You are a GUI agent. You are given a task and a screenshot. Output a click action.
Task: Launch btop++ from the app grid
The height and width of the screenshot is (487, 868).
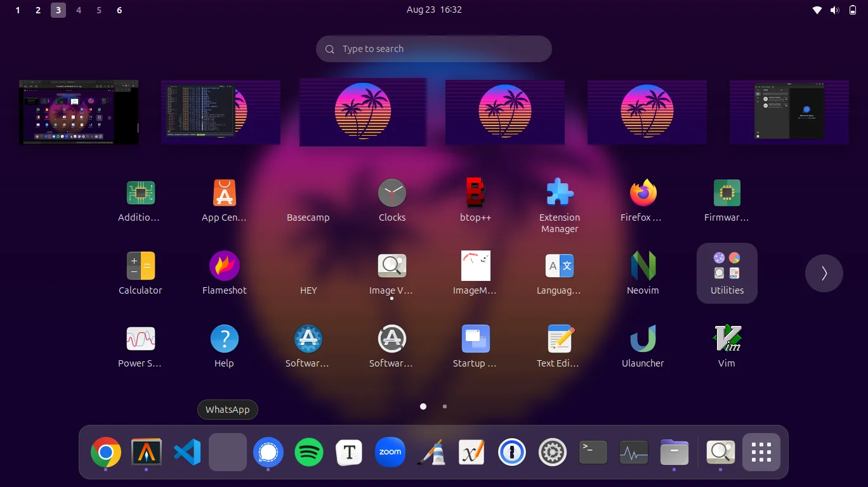[475, 193]
